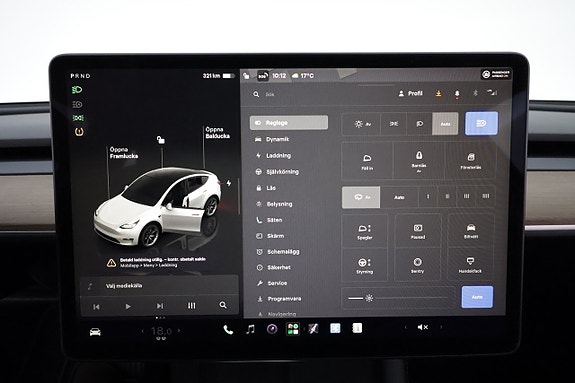Set exterior lights to Auto
The image size is (575, 383).
[x=445, y=124]
